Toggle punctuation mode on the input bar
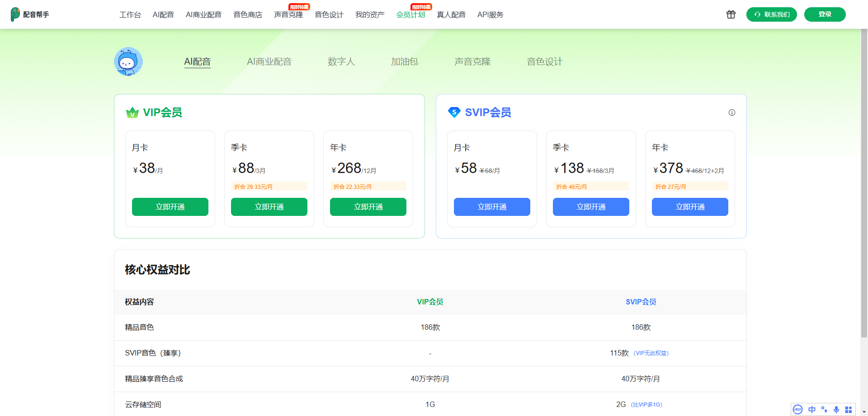 click(824, 409)
